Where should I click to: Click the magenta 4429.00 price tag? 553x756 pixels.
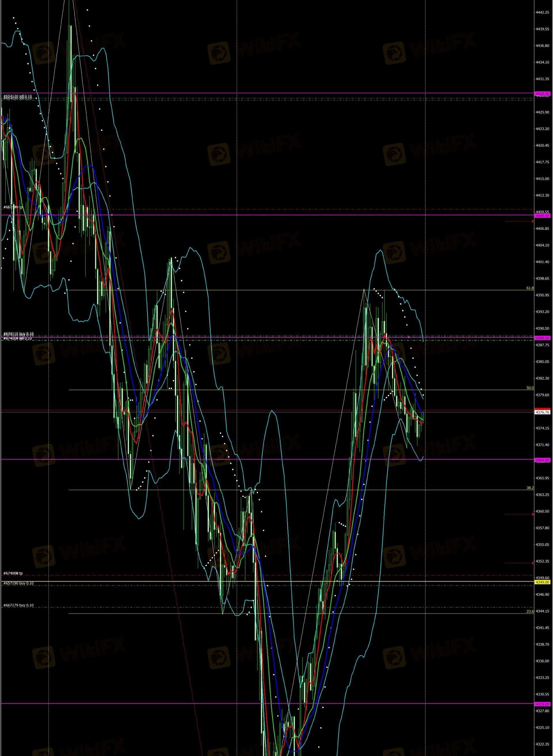(x=542, y=94)
